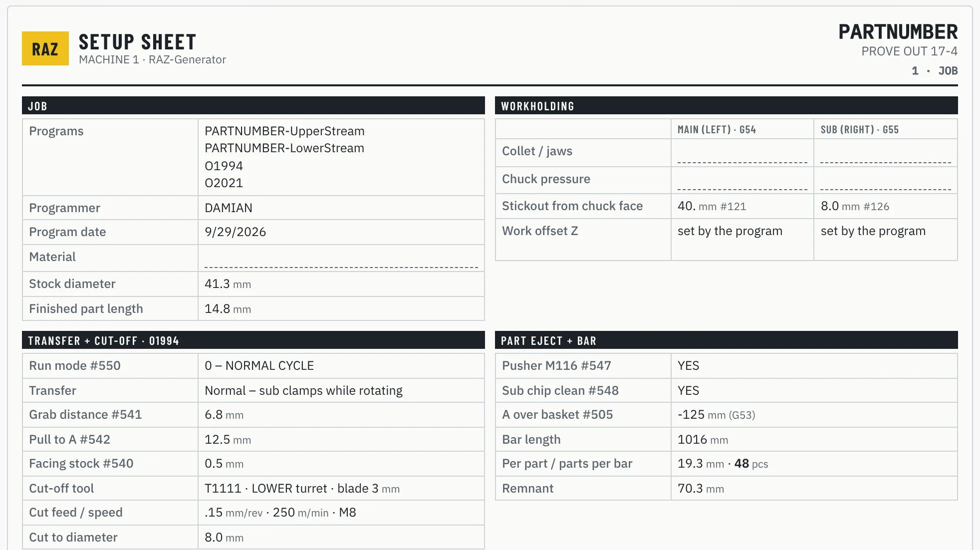Viewport: 980px width, 550px height.
Task: Click the yellow RAZ logo badge
Action: 45,48
